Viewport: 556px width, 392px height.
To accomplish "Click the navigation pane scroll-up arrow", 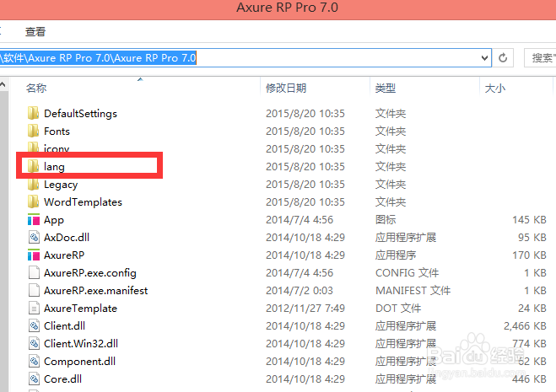I will (x=3, y=84).
